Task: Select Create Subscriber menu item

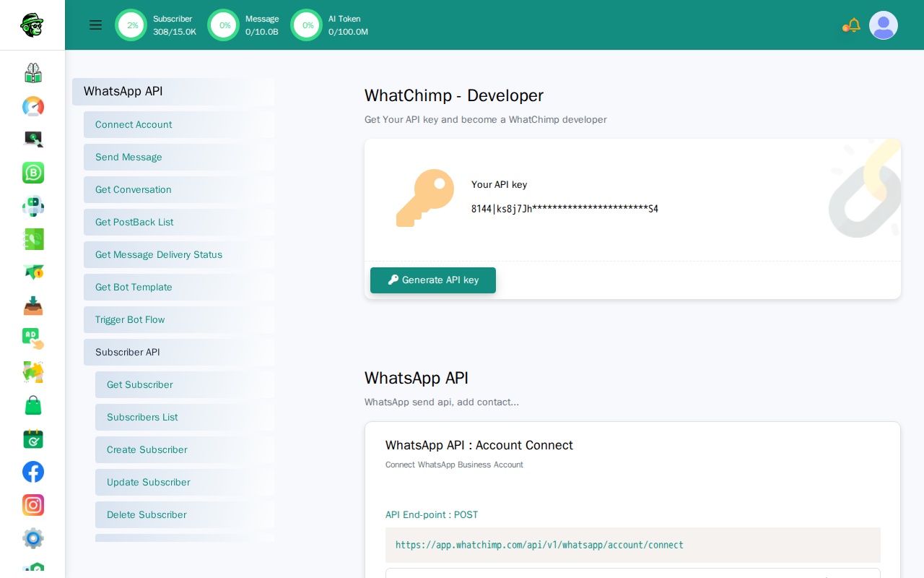Action: pos(185,450)
